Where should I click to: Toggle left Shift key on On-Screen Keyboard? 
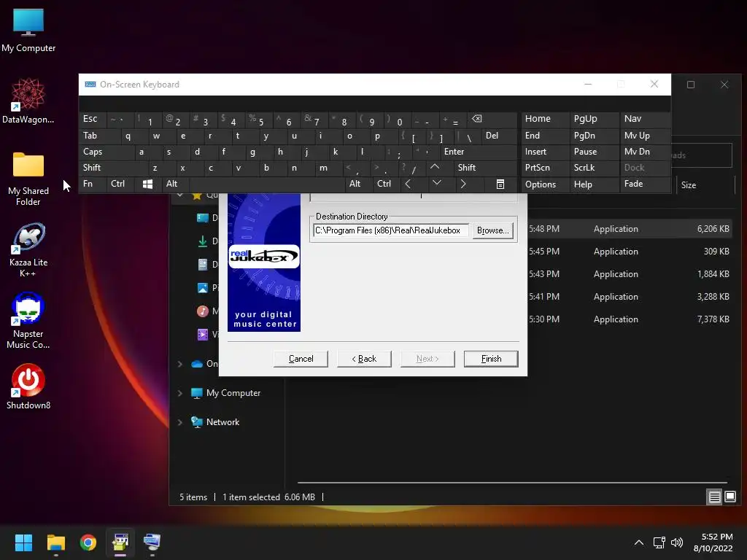point(113,168)
